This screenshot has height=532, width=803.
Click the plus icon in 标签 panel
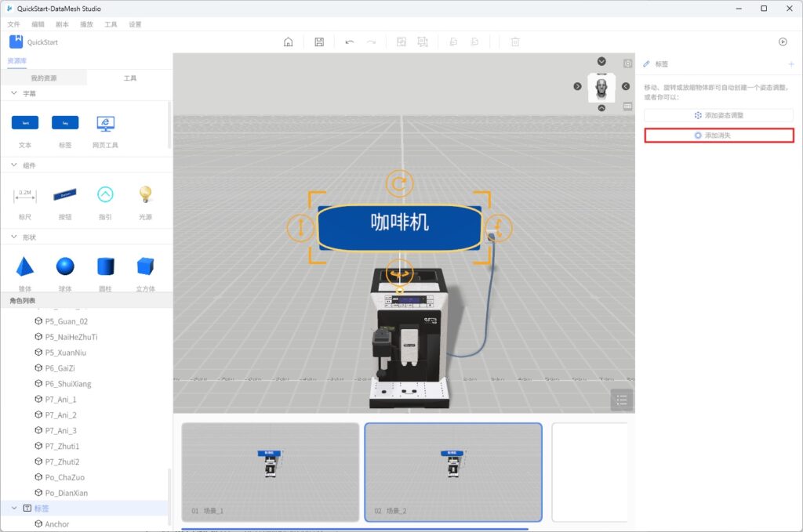pos(790,63)
